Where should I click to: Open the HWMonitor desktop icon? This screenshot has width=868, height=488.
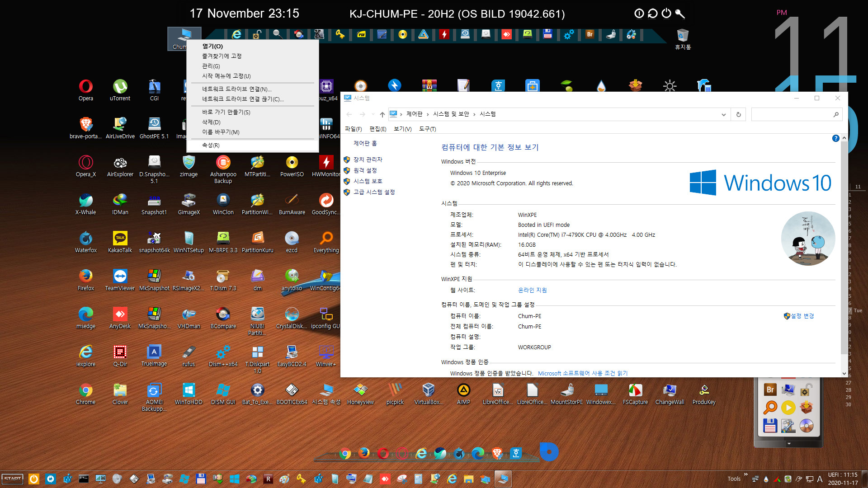[326, 166]
